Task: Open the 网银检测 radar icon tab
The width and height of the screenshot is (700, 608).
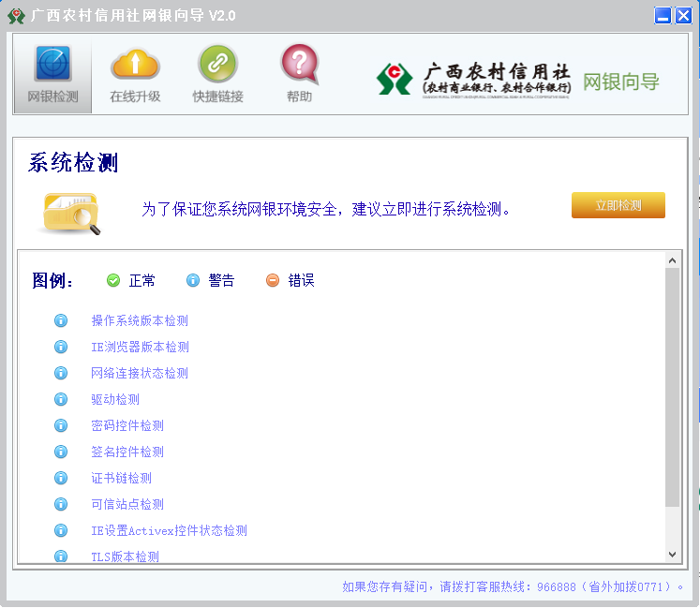Action: [52, 64]
